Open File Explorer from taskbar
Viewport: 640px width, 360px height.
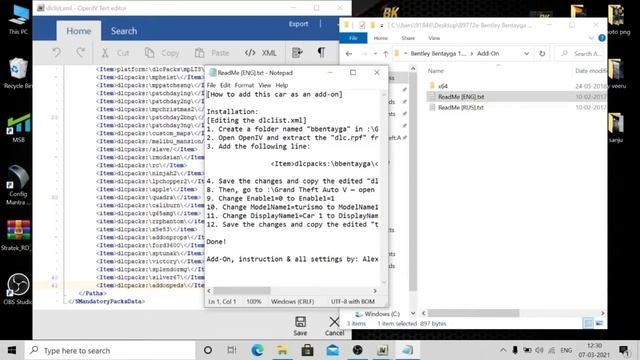(x=282, y=350)
